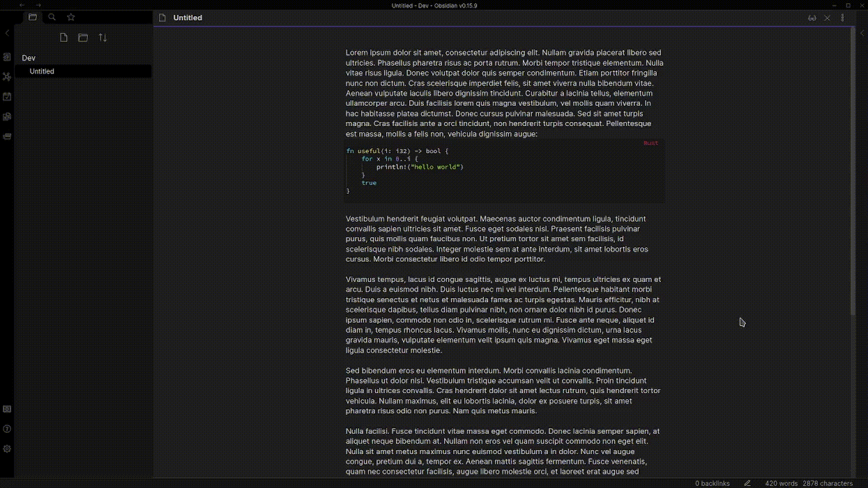Open the help icon in ribbon
The width and height of the screenshot is (868, 488).
click(7, 429)
